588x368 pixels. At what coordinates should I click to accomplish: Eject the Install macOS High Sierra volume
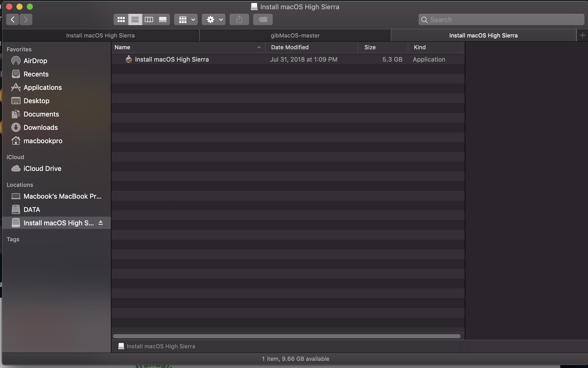[101, 223]
